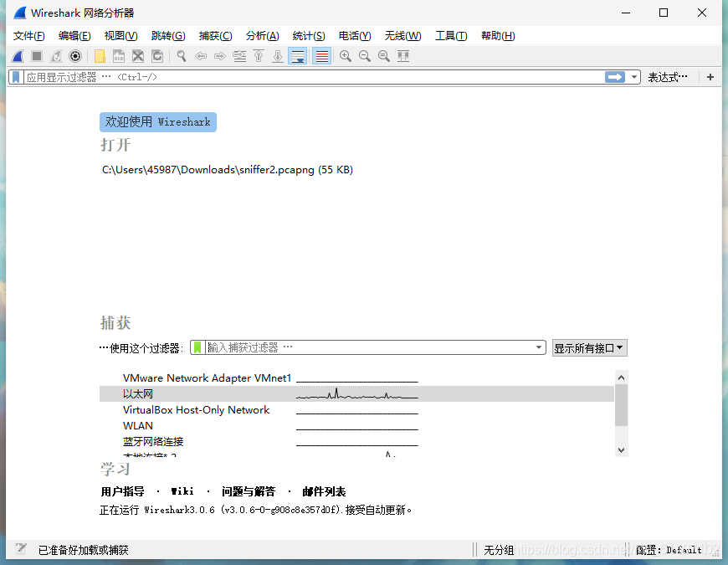Screen dimensions: 728x565
Task: Click the interface list scrollbar thumb
Action: pos(621,405)
